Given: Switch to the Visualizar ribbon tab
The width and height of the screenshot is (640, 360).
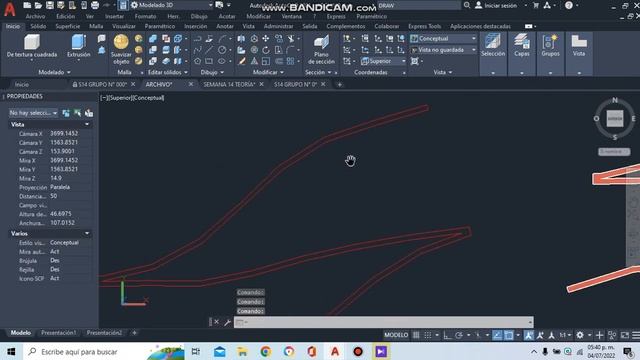Looking at the screenshot, I should (x=124, y=26).
